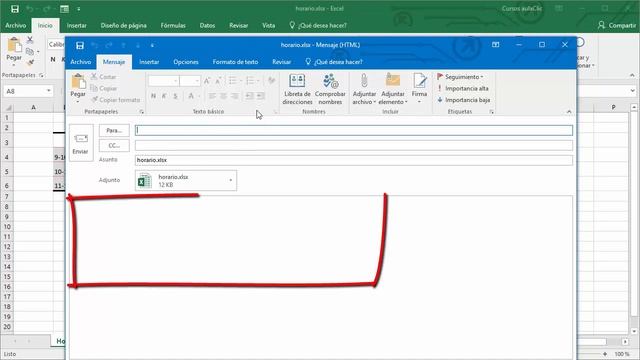Select the horario.xlsx attachment icon
The width and height of the screenshot is (640, 360).
[144, 180]
